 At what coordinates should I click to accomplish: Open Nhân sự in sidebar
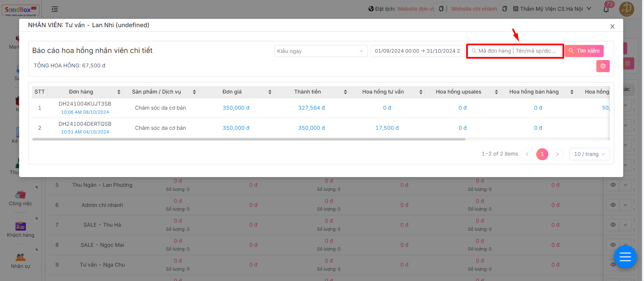click(x=20, y=261)
